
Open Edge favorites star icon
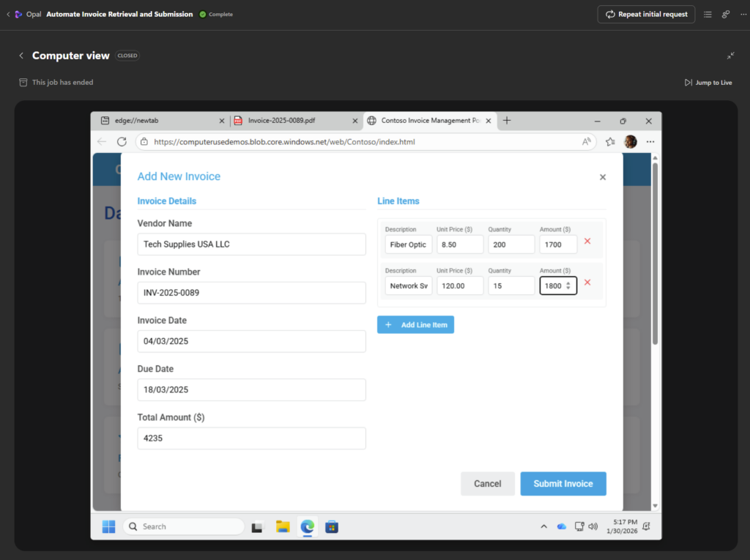pos(610,142)
